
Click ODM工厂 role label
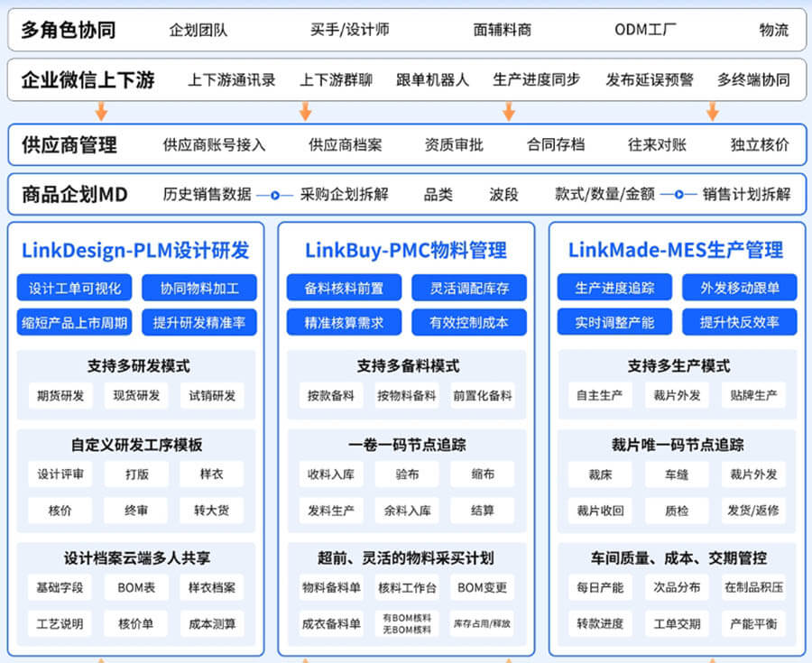pos(645,30)
